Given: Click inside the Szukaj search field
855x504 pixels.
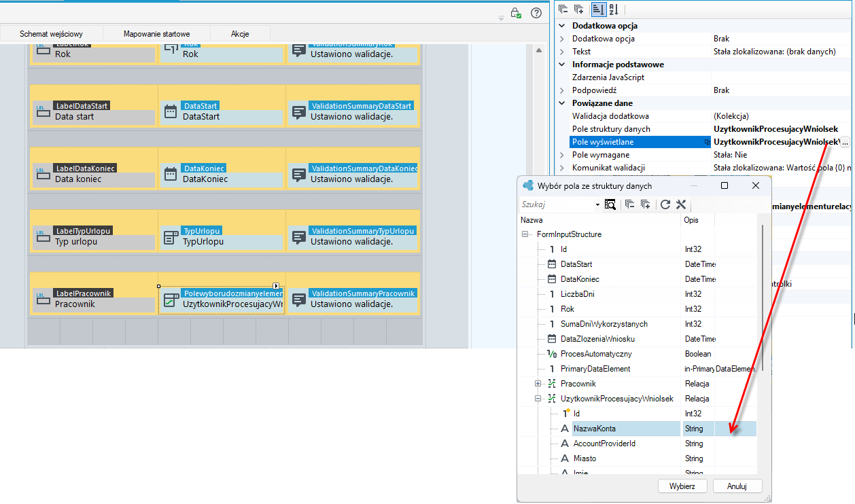Looking at the screenshot, I should tap(557, 204).
